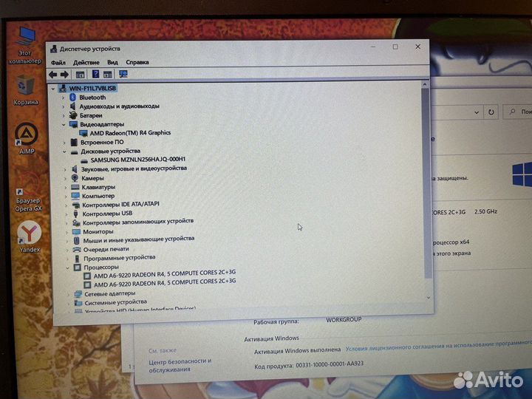Select Системные устройства category
The image size is (532, 399).
[115, 302]
